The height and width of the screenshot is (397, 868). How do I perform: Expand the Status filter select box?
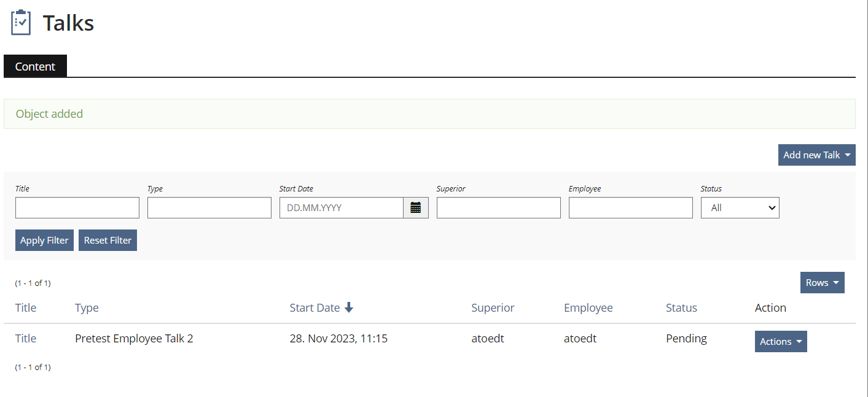[740, 208]
